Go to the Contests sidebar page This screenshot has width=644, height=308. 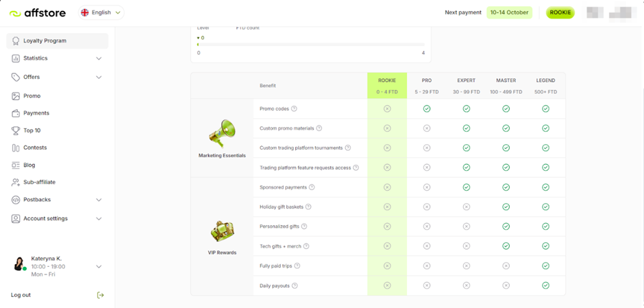pyautogui.click(x=35, y=147)
